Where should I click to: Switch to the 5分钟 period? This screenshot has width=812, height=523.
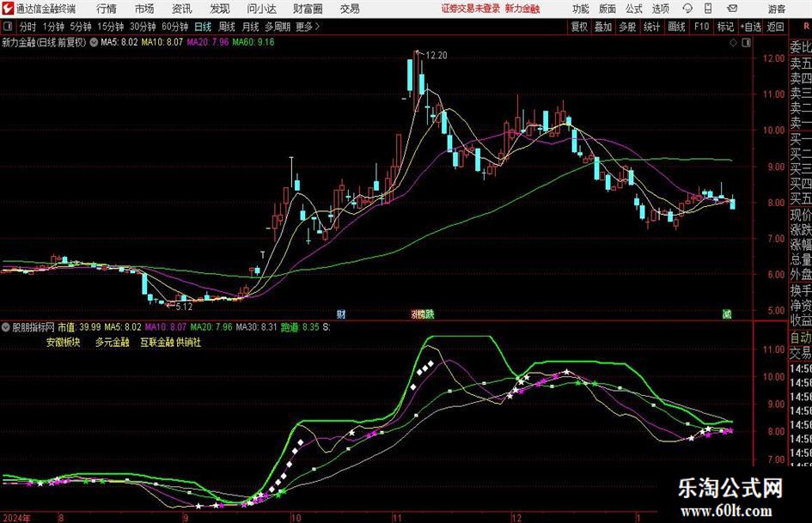click(x=80, y=27)
